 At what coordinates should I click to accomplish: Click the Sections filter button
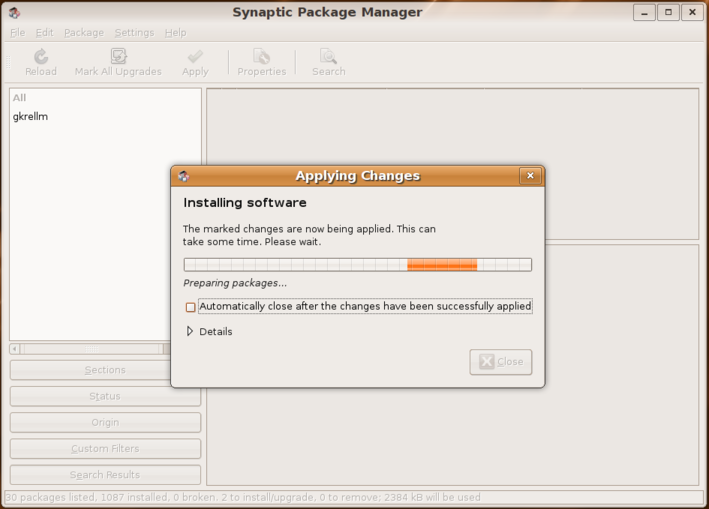(x=105, y=370)
